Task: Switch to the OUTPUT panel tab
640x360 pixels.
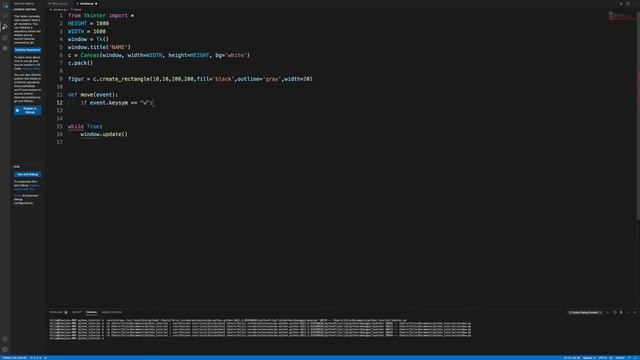Action: pos(77,312)
